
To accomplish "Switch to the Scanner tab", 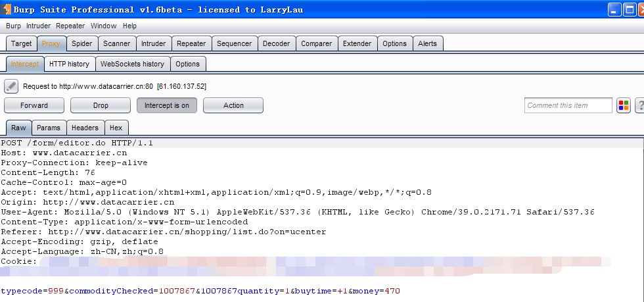I will point(117,43).
